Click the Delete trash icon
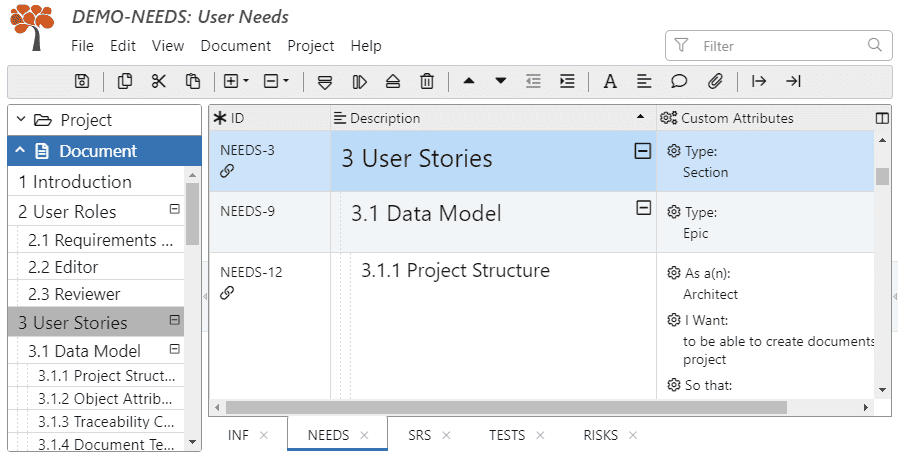Screen dimensions: 902x456 (x=427, y=81)
